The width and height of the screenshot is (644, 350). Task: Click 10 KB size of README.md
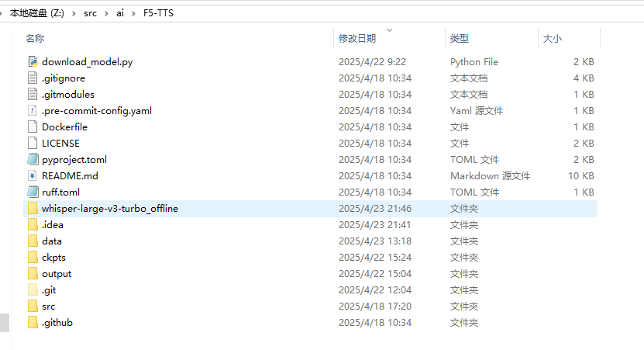pos(581,176)
